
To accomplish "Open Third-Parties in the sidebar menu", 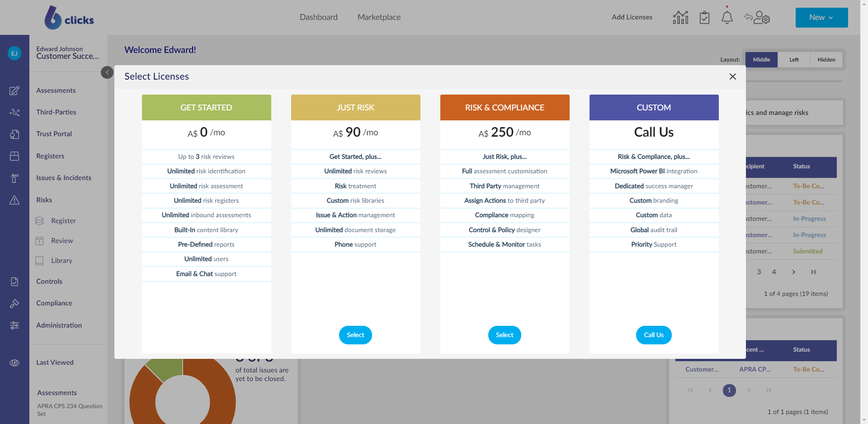I will 56,112.
